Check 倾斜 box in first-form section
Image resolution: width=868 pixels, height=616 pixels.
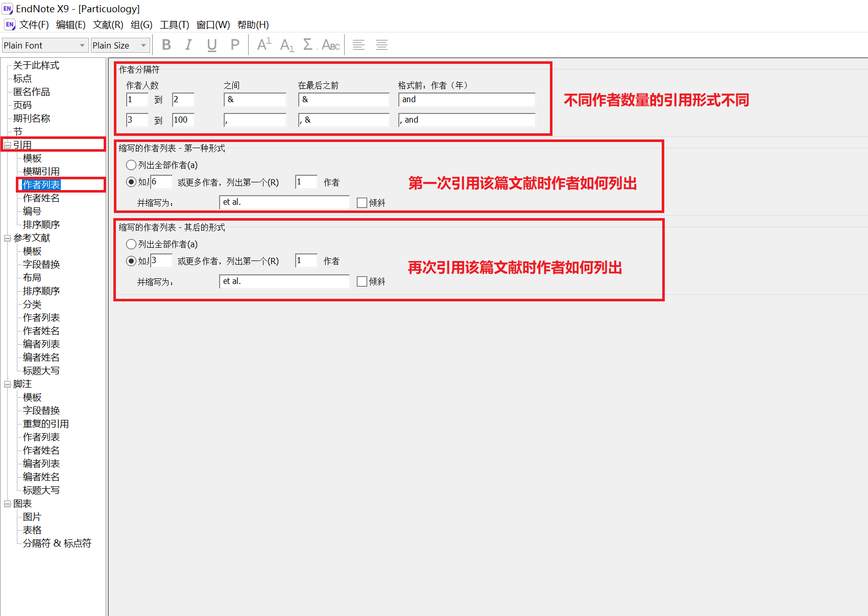[362, 203]
